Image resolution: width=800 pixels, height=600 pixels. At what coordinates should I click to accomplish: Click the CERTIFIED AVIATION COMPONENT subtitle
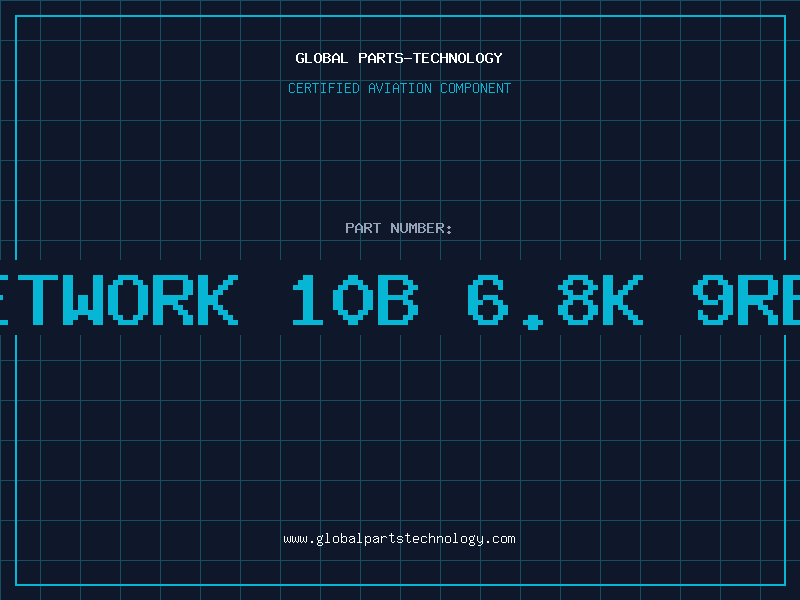pyautogui.click(x=399, y=88)
